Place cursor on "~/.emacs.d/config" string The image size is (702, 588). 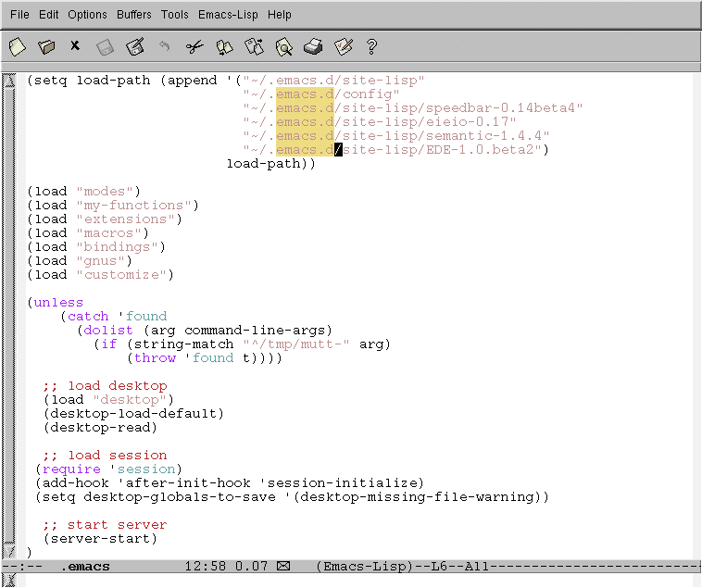click(x=321, y=94)
